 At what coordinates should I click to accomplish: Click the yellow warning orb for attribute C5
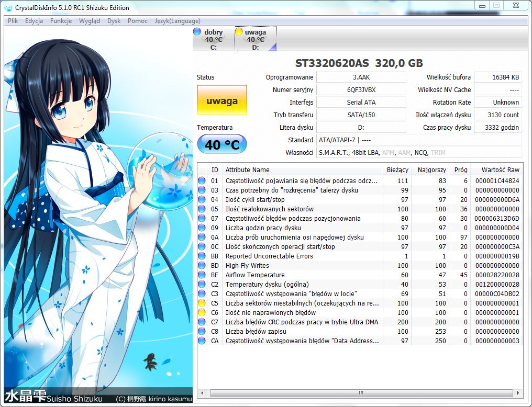click(202, 303)
